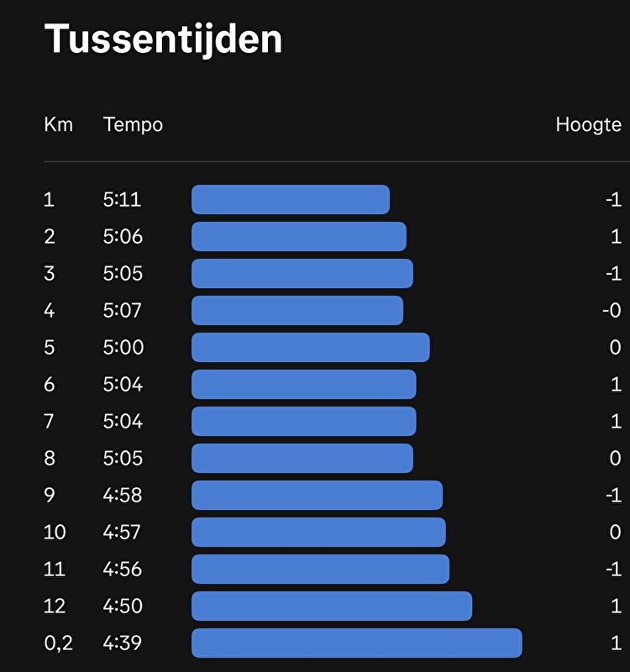Click the 5:11 tempo value
Screen dimensions: 630x672
click(x=123, y=200)
